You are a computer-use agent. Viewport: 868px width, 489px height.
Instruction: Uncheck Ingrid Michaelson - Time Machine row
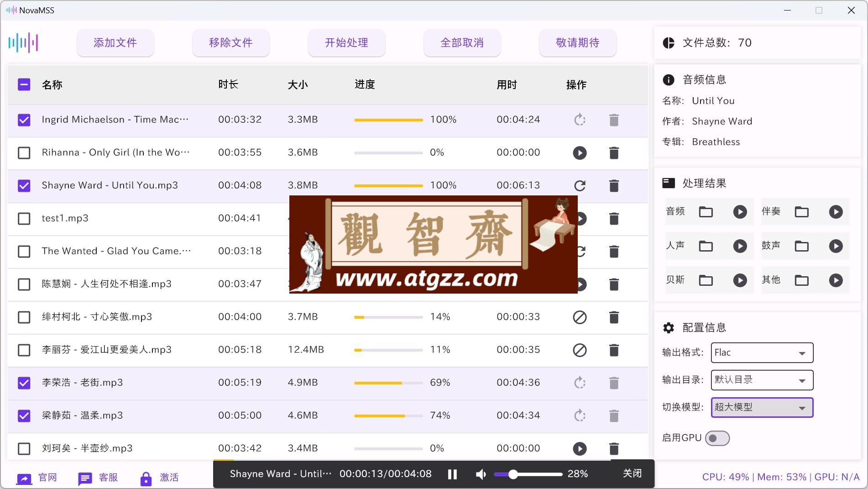click(x=24, y=120)
